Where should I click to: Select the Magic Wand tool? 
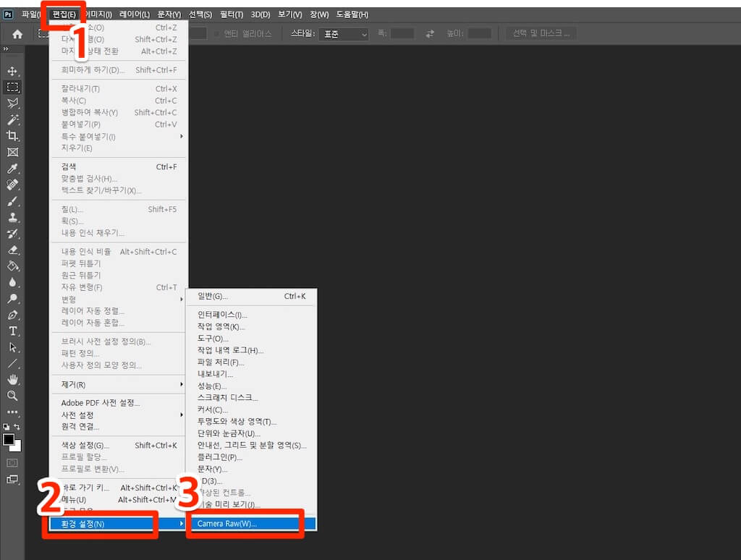[x=12, y=119]
